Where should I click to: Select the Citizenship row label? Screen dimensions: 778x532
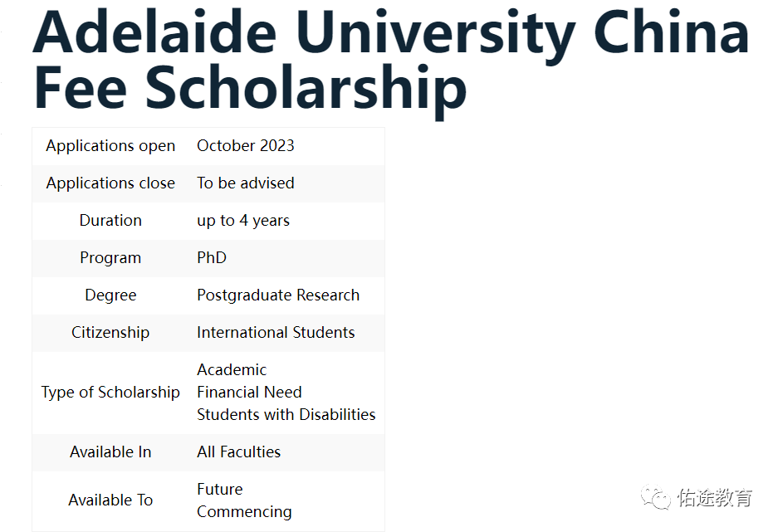tap(110, 332)
